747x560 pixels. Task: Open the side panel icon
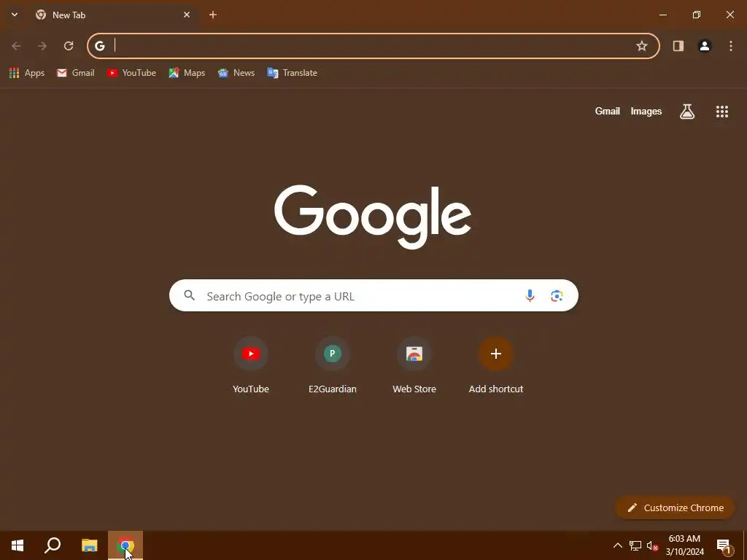click(x=678, y=46)
